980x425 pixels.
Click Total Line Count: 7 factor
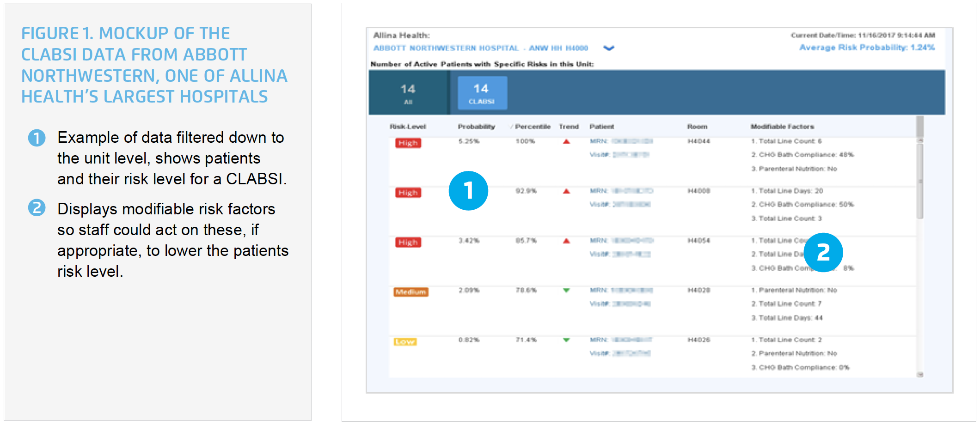pos(786,304)
